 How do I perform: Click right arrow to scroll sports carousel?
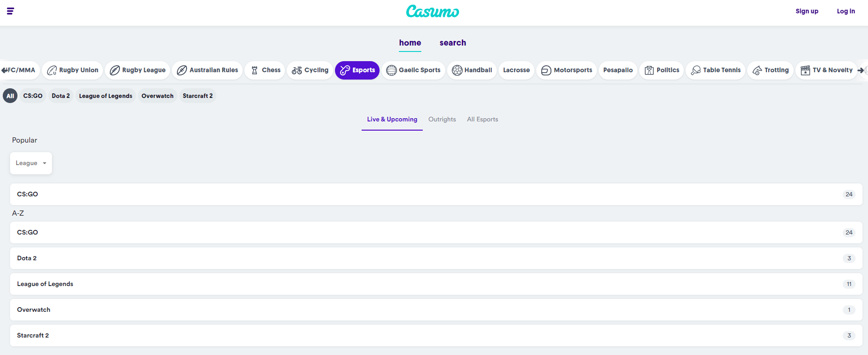(x=861, y=70)
